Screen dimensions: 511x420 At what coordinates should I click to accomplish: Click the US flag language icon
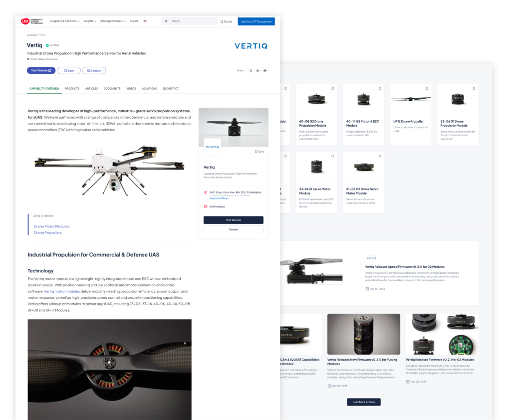tap(145, 21)
